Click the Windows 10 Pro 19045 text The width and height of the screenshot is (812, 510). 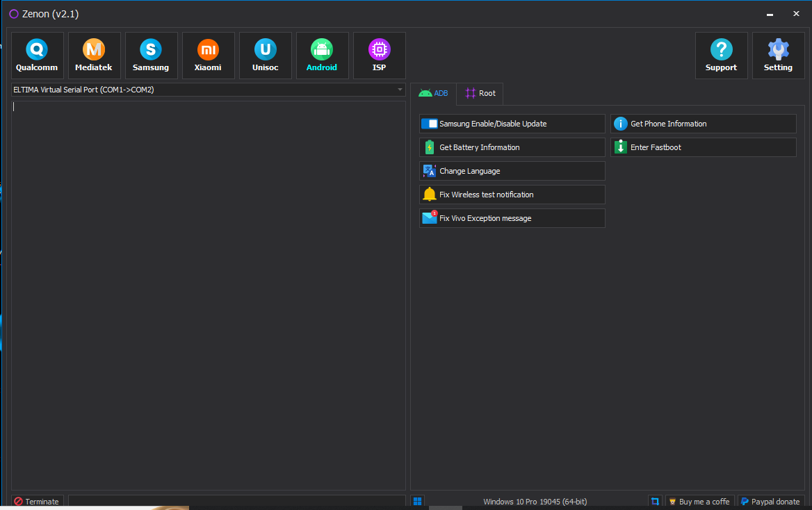535,502
